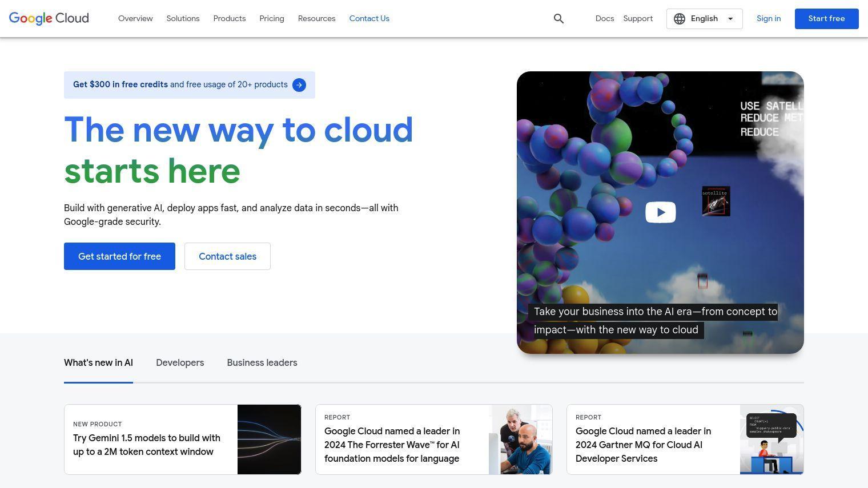Click Get started for free button

[119, 256]
